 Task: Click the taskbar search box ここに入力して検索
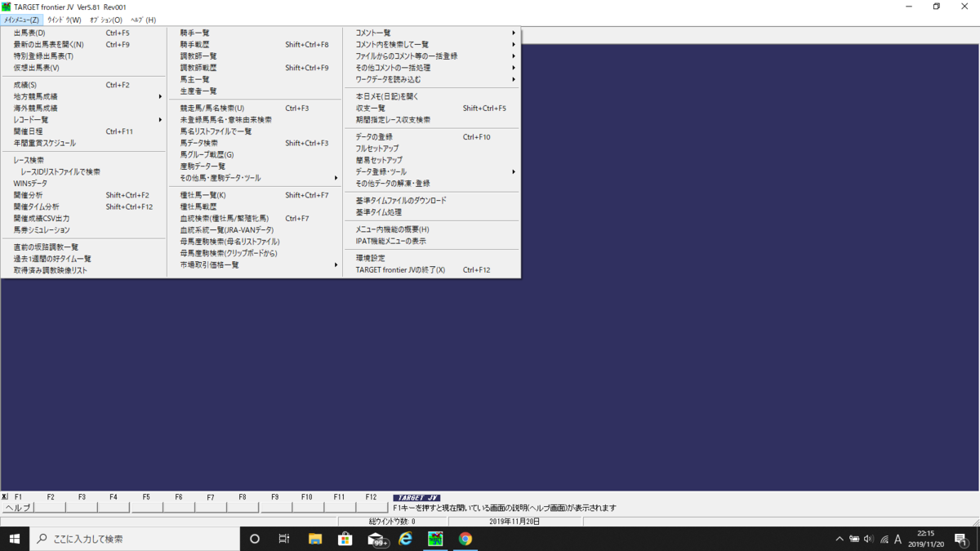click(136, 539)
